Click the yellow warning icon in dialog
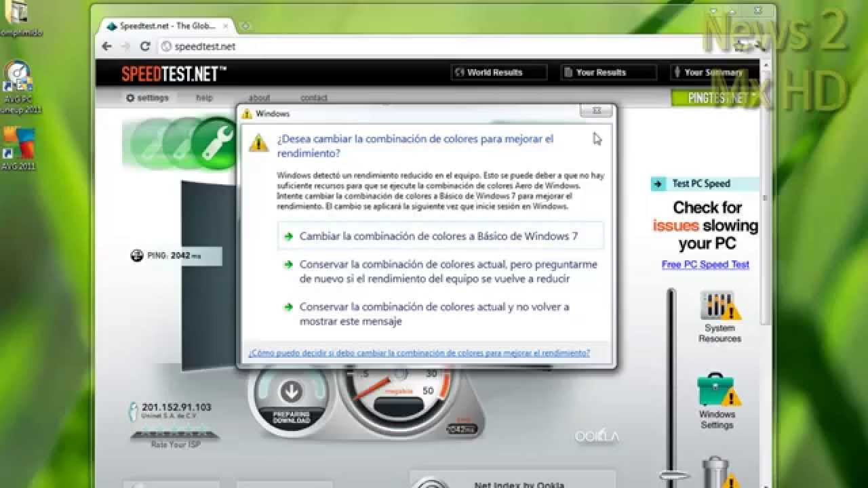The width and height of the screenshot is (868, 488). click(258, 143)
